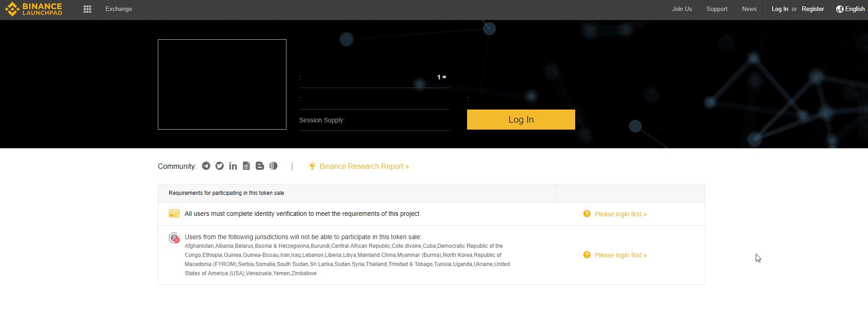868x319 pixels.
Task: Click Log In in the top bar
Action: coord(780,9)
